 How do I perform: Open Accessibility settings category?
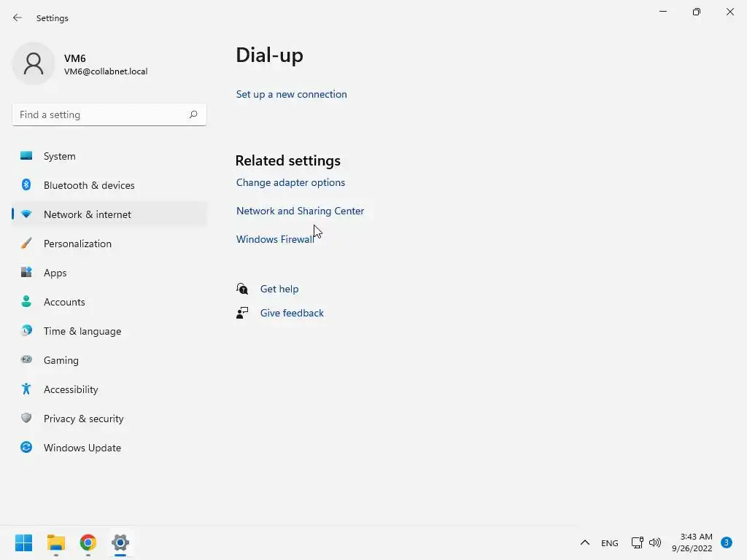tap(109, 389)
